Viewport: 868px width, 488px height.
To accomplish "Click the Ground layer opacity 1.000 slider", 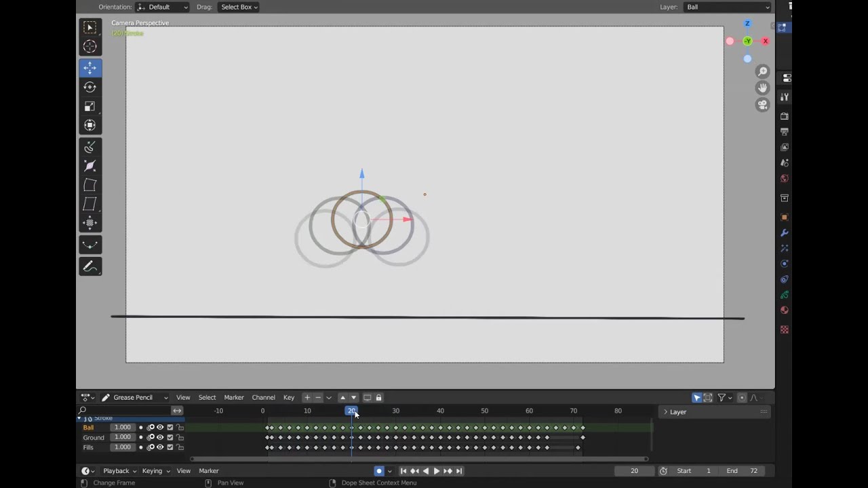I will point(123,438).
